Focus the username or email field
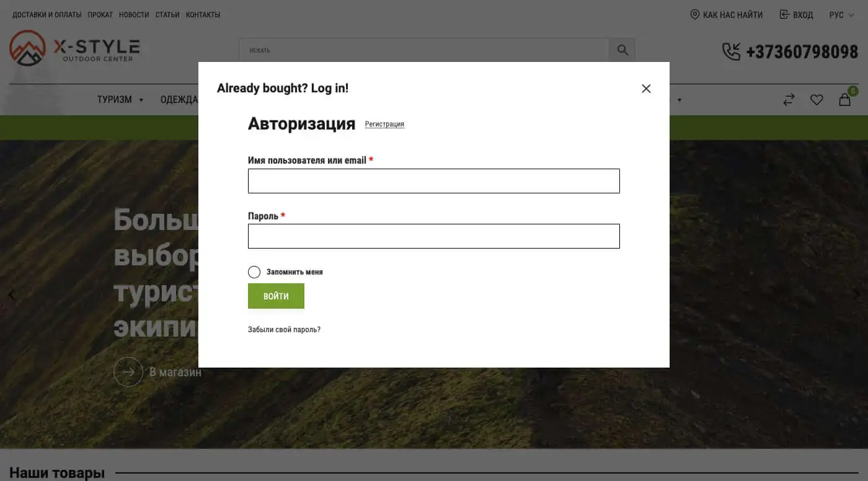Screen dimensions: 868x481 pyautogui.click(x=434, y=181)
